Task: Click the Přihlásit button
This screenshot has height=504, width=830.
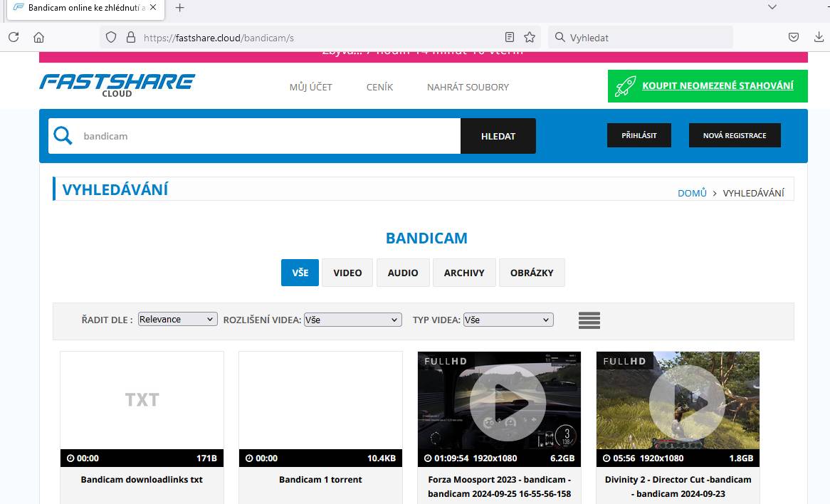Action: click(639, 135)
